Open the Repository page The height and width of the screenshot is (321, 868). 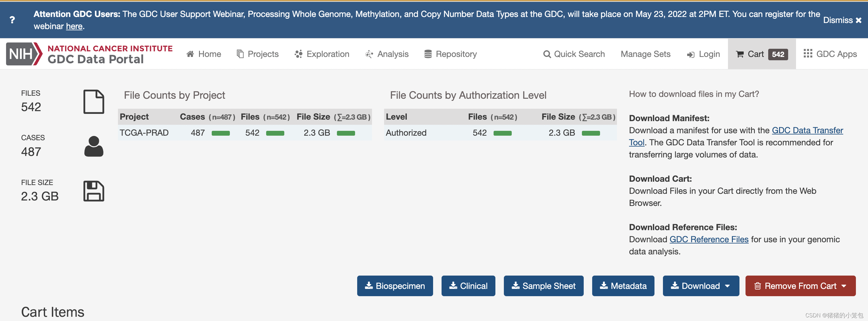(451, 54)
